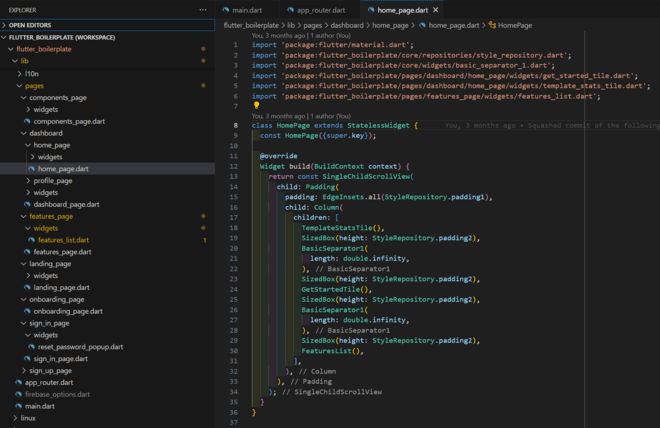Image resolution: width=660 pixels, height=428 pixels.
Task: Expand the sign_up_page folder
Action: coord(107,371)
